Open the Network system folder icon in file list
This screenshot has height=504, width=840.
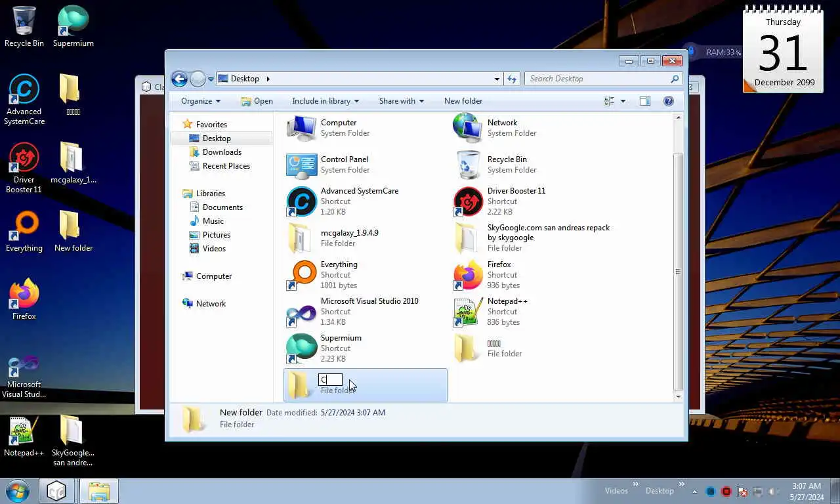coord(468,128)
